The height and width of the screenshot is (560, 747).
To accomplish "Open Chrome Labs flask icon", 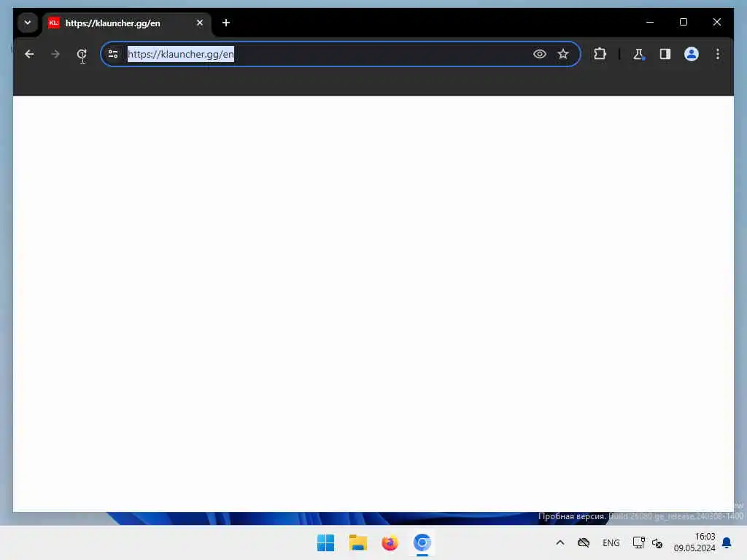I will (639, 54).
